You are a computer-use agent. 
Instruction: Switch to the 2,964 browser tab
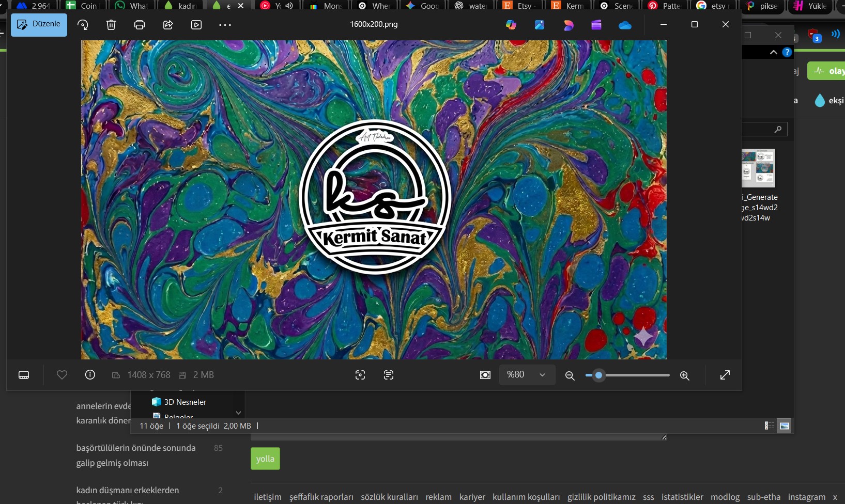click(34, 6)
